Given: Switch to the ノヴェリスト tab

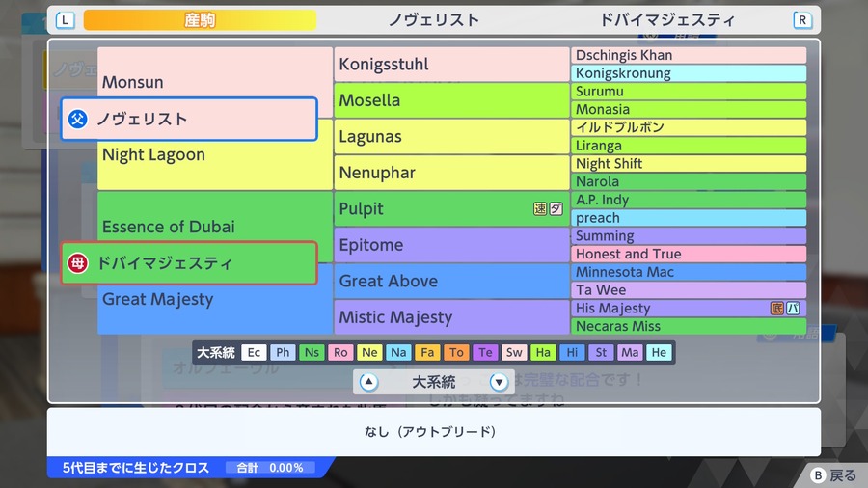Looking at the screenshot, I should point(433,20).
